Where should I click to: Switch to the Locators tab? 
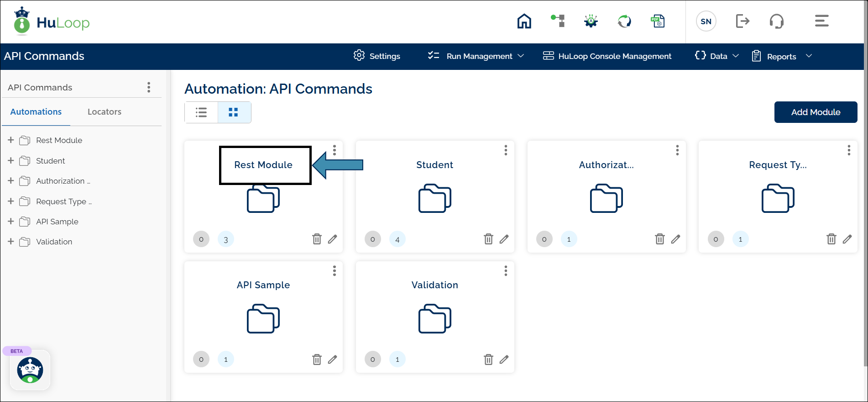pos(105,112)
